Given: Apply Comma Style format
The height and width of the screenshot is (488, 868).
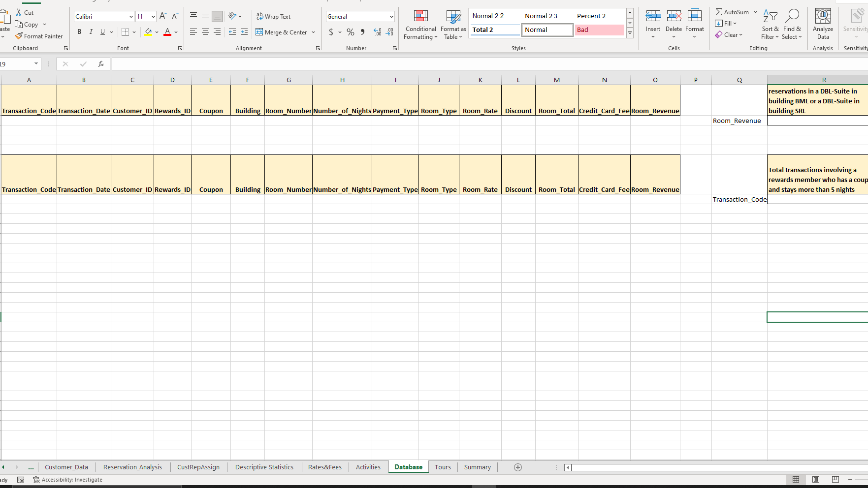Looking at the screenshot, I should click(362, 32).
